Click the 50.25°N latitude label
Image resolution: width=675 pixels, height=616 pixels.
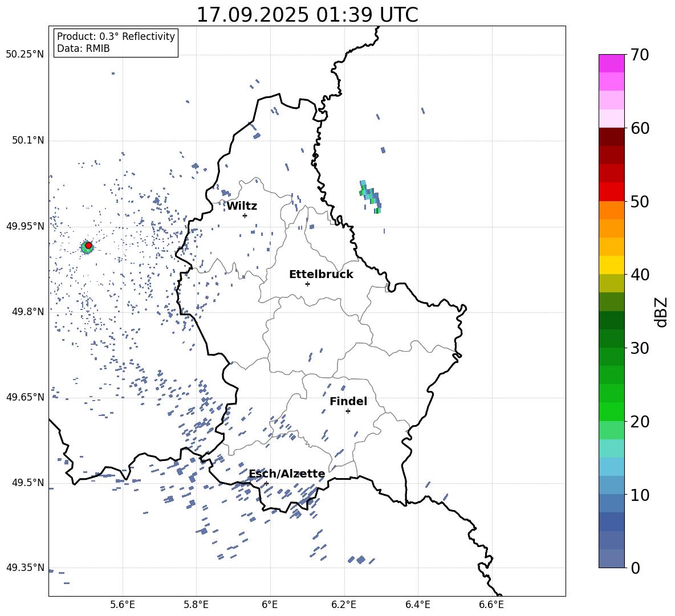coord(25,55)
